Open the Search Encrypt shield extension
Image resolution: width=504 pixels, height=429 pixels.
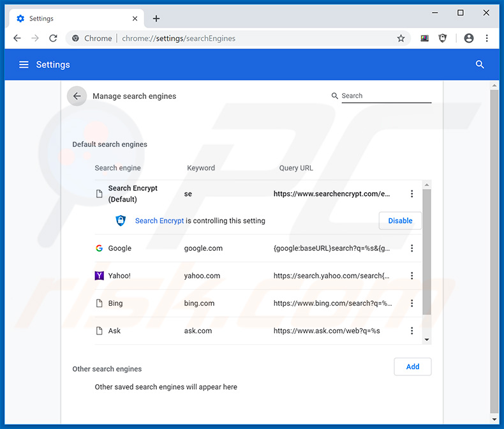[443, 38]
